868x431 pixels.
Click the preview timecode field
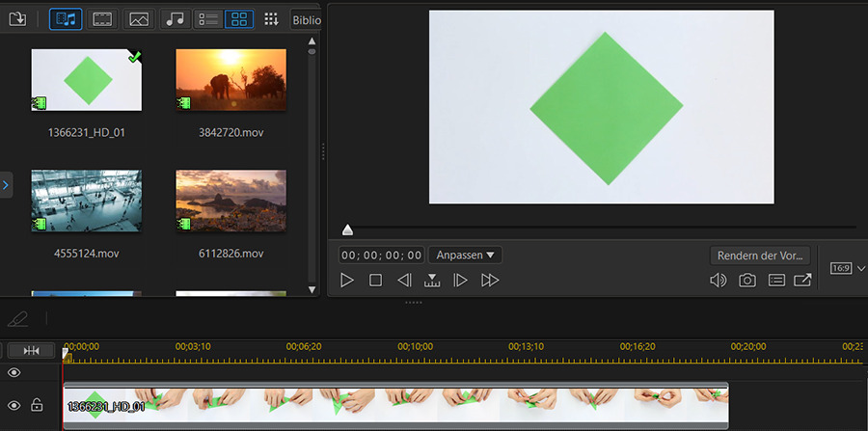[x=381, y=256]
